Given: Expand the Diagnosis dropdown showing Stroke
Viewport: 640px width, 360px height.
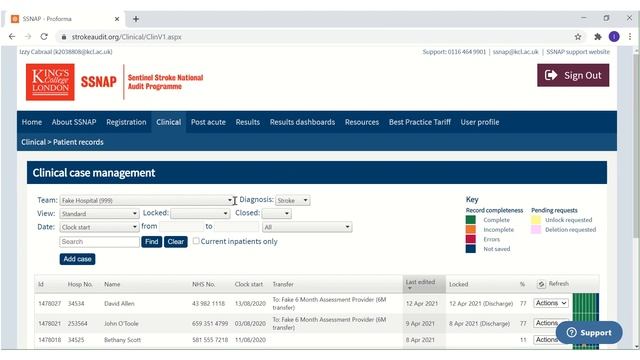Looking at the screenshot, I should tap(293, 200).
